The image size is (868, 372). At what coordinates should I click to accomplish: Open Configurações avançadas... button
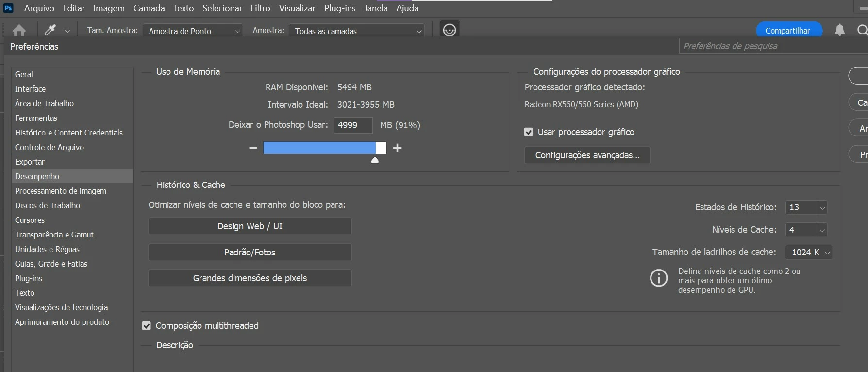click(x=587, y=155)
